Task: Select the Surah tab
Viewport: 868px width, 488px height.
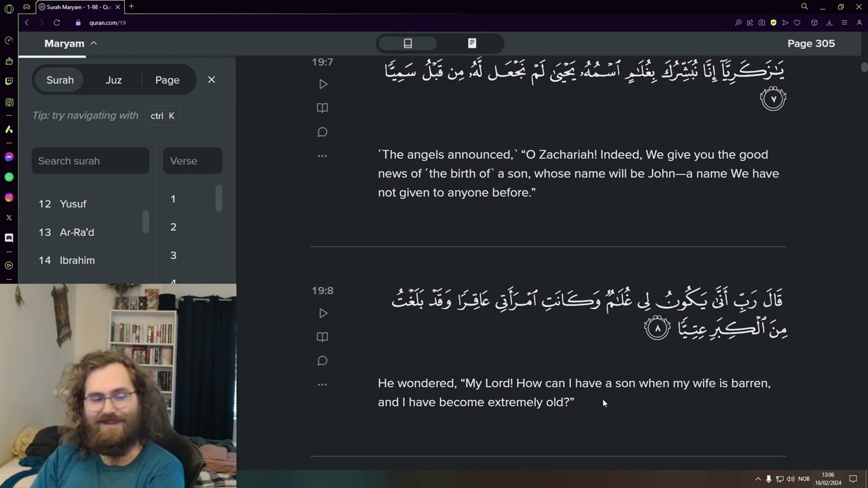Action: tap(60, 80)
